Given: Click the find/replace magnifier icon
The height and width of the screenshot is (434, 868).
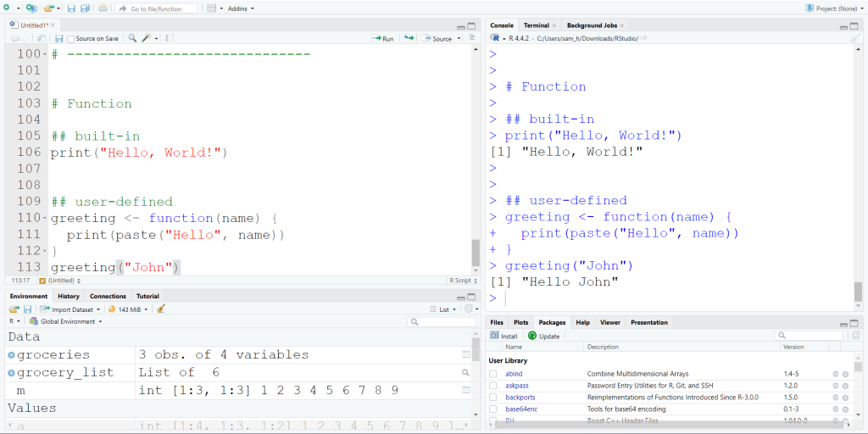Looking at the screenshot, I should pos(132,38).
